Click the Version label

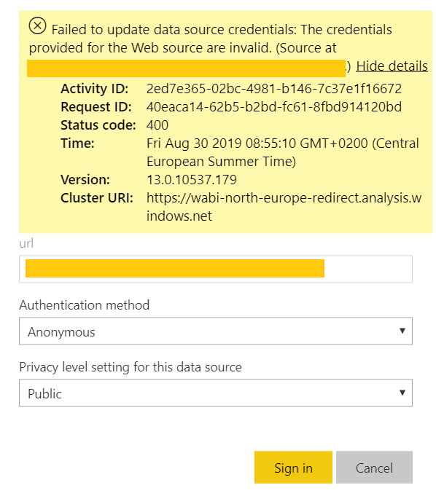click(85, 180)
